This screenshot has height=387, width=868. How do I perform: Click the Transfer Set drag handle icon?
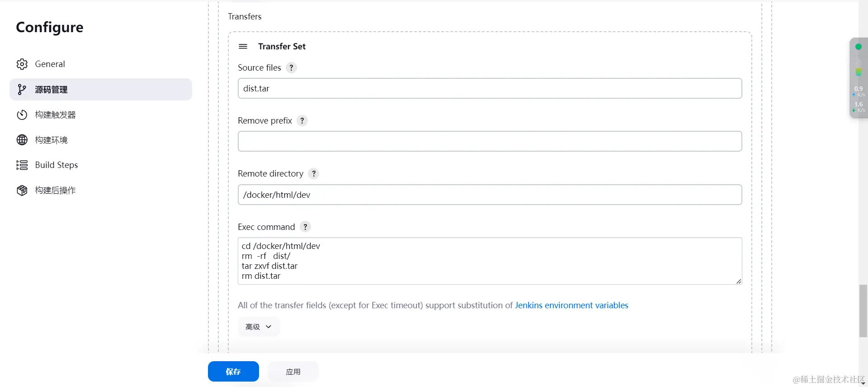[243, 46]
